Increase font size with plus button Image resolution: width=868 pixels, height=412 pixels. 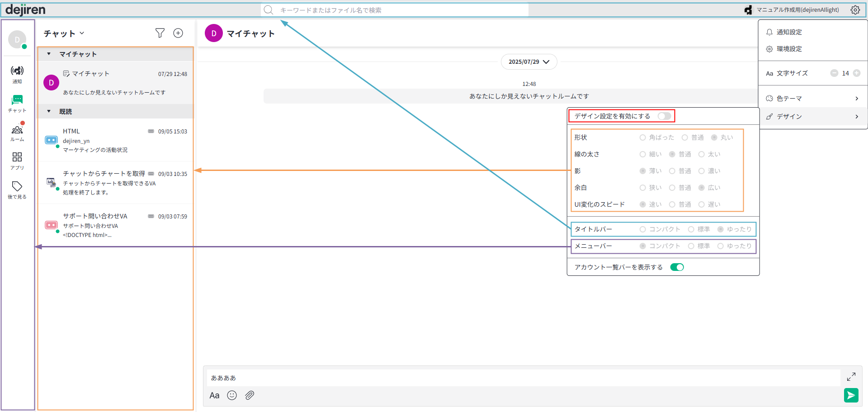[857, 73]
